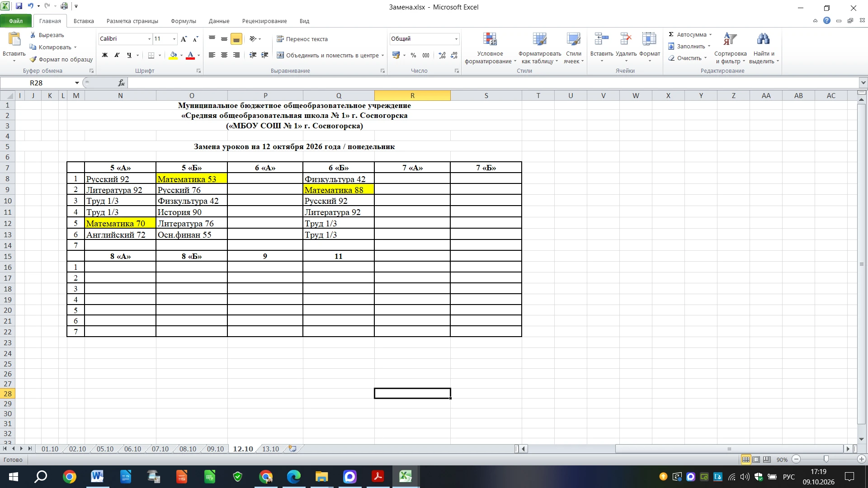Toggle center horizontal alignment
The image size is (868, 488).
(x=224, y=55)
